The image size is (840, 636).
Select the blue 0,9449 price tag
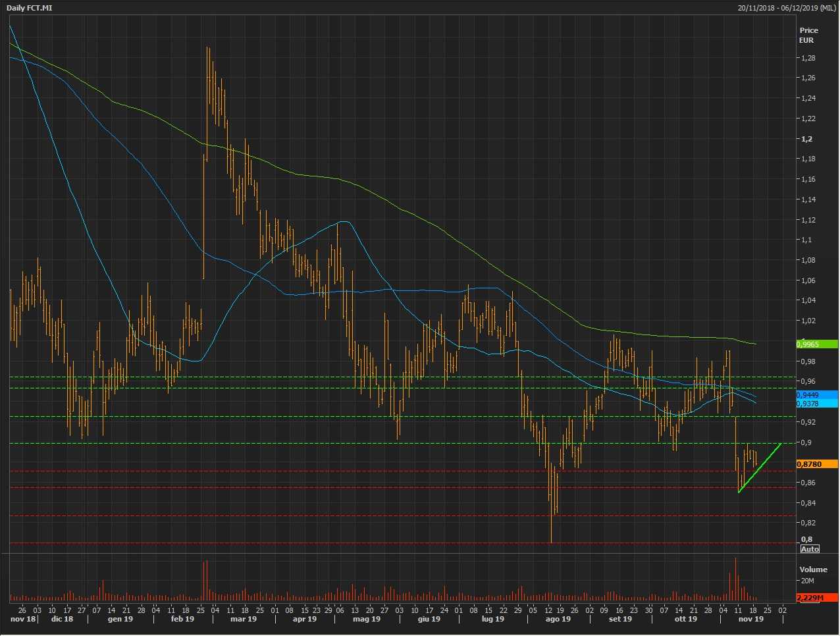coord(816,395)
